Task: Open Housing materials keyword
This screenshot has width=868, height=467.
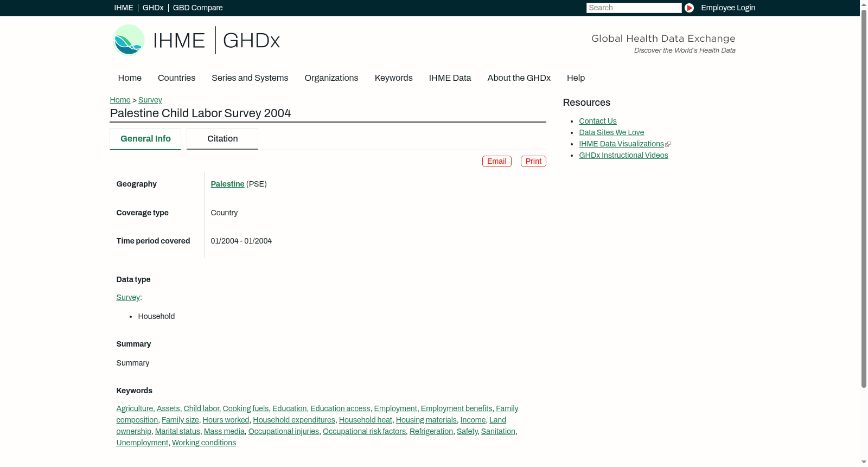Action: pos(426,420)
